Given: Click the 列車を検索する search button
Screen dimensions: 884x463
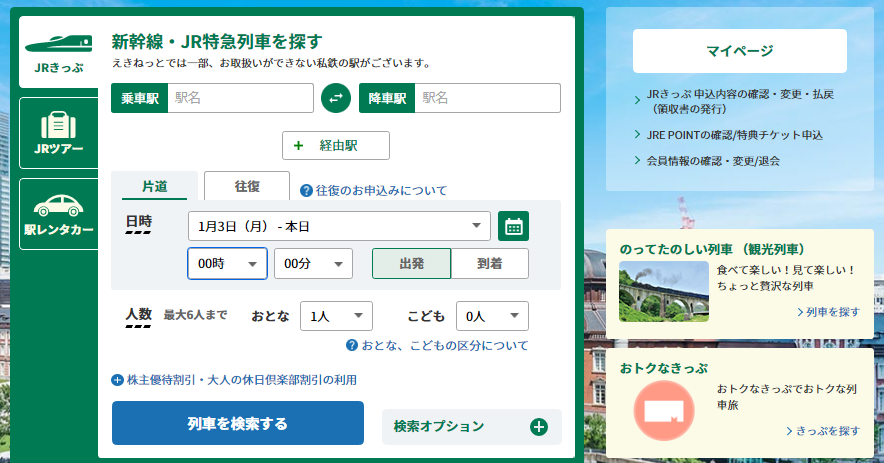Looking at the screenshot, I should point(238,423).
